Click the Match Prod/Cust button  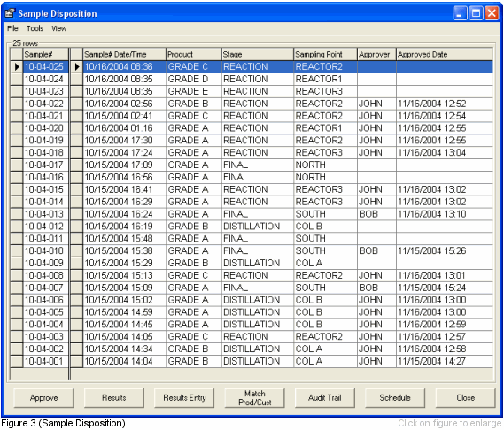click(x=254, y=398)
